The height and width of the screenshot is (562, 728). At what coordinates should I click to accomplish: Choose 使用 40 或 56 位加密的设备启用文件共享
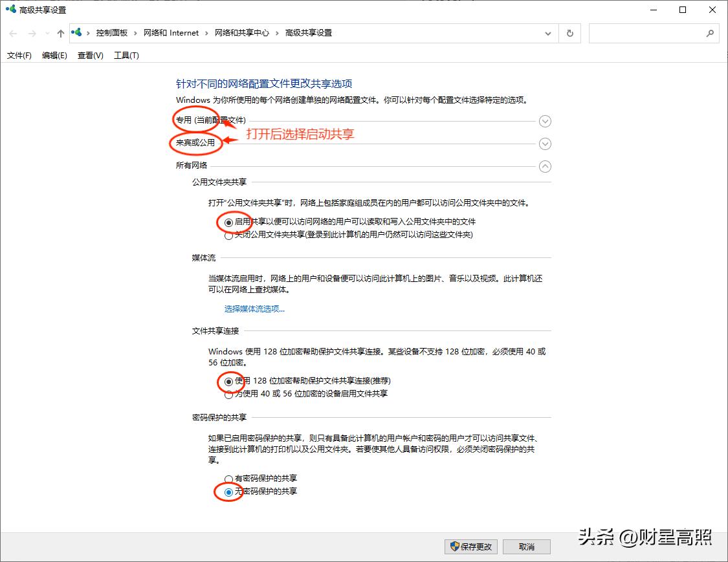coord(228,394)
